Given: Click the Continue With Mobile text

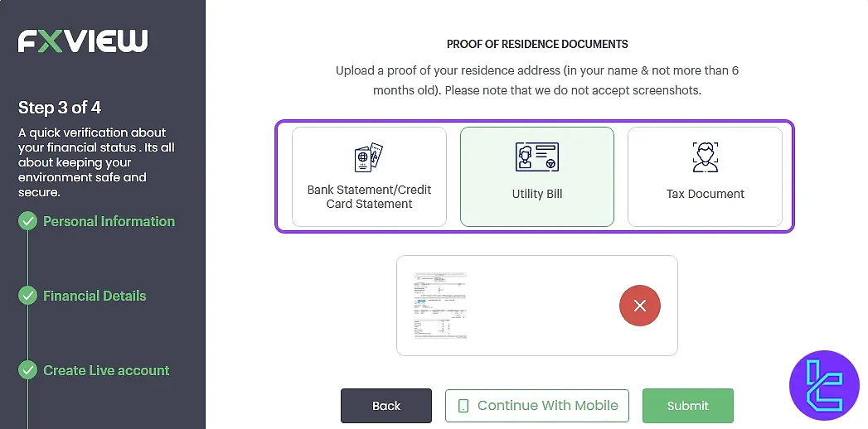Looking at the screenshot, I should pos(547,406).
